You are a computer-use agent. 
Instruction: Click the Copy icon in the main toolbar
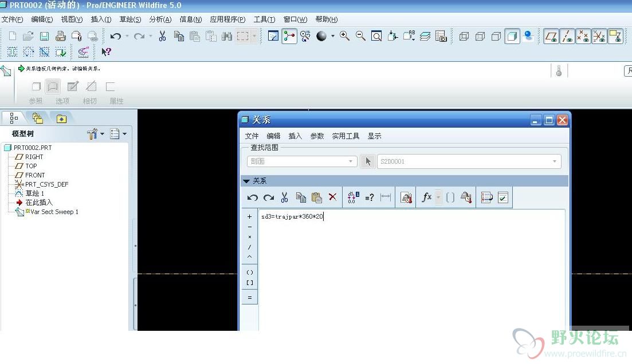coord(179,36)
